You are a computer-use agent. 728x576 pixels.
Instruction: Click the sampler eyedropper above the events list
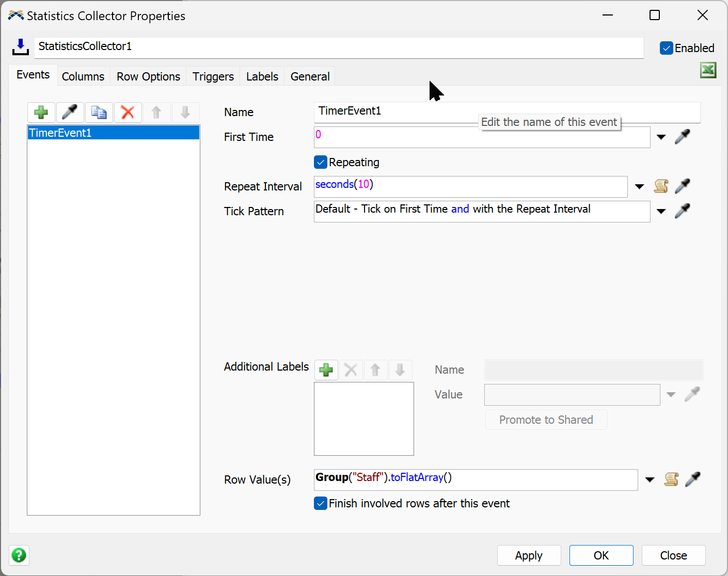(70, 112)
